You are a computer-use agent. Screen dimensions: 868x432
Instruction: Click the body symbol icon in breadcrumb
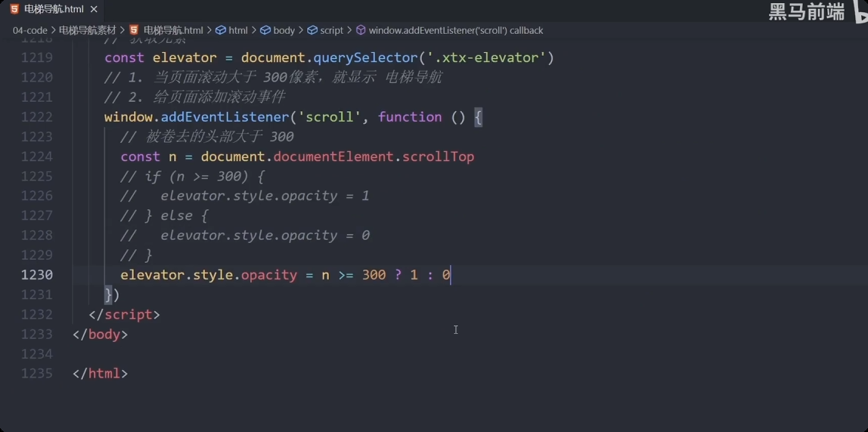click(x=265, y=30)
